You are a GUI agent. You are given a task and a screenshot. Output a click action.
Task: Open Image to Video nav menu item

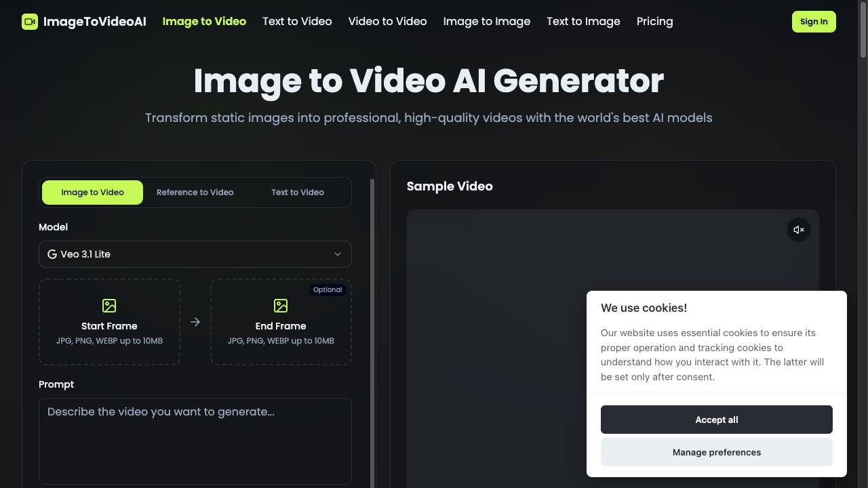pyautogui.click(x=204, y=22)
